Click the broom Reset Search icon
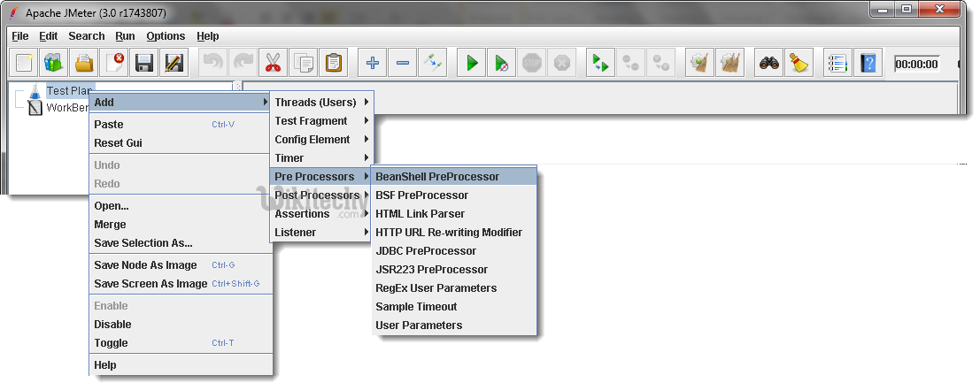980x383 pixels. [799, 63]
